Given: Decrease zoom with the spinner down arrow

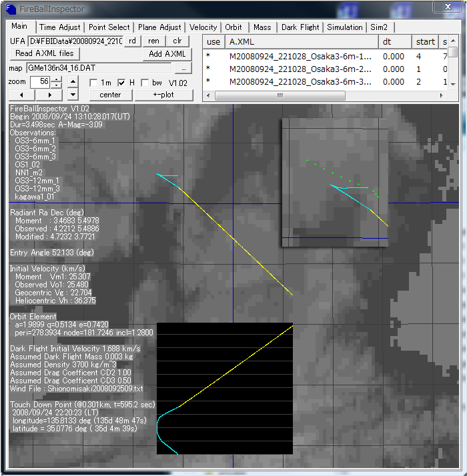Looking at the screenshot, I should tap(57, 85).
